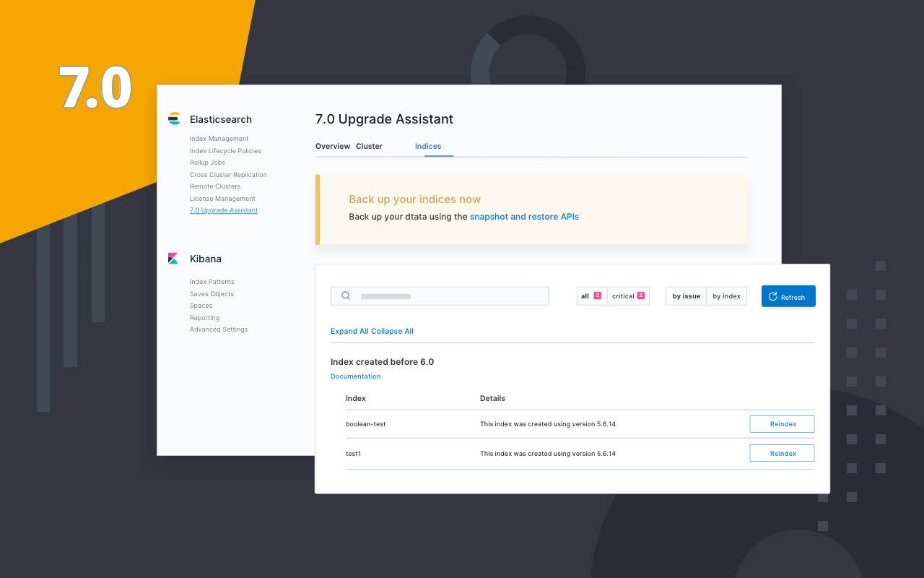Image resolution: width=924 pixels, height=578 pixels.
Task: Click the Kibana section heading
Action: pos(206,259)
